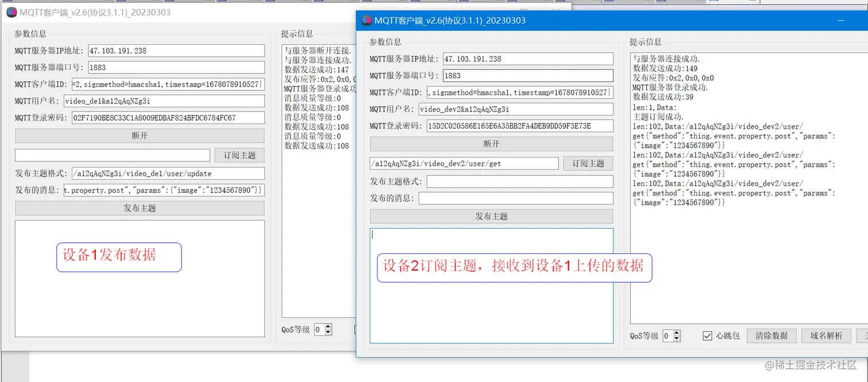Click 发布主题格式 field with /video_de1/user/update
This screenshot has height=382, width=868.
[168, 173]
